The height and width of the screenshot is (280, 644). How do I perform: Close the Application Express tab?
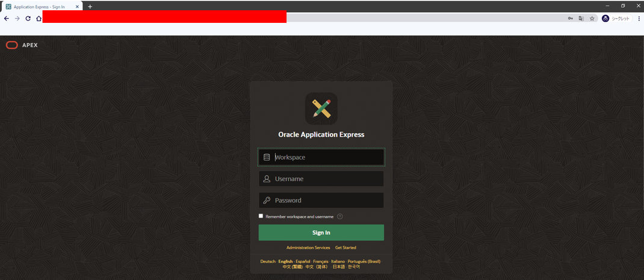click(x=77, y=7)
